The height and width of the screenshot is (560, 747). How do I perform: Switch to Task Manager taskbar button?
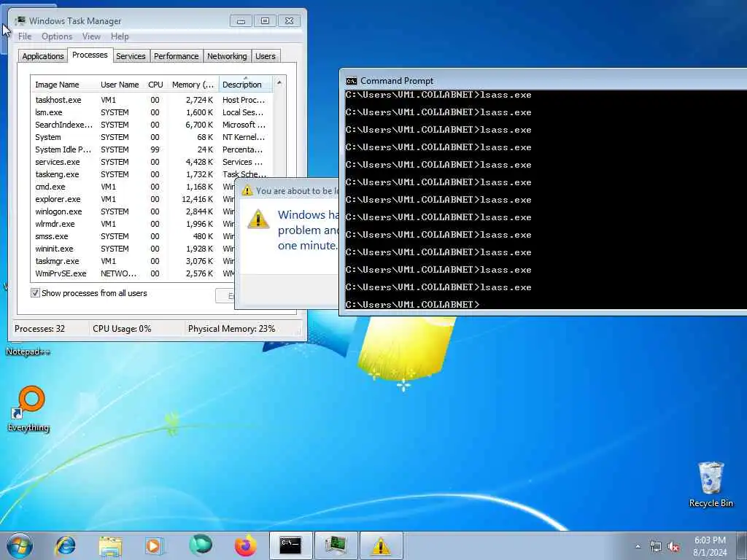coord(336,545)
